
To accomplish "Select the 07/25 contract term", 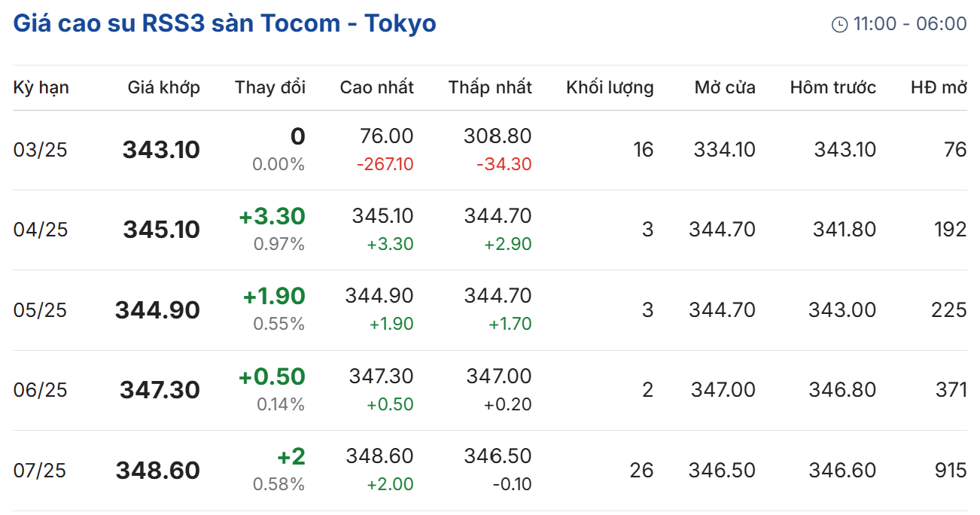I will [40, 471].
